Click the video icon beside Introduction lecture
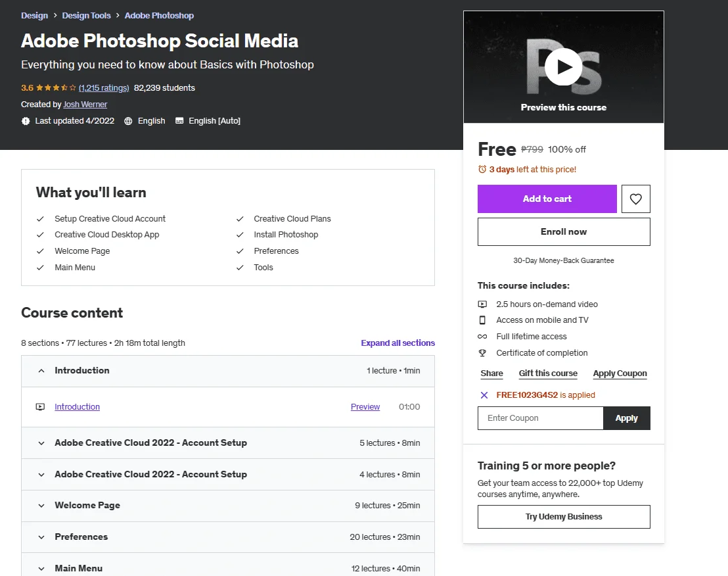728x576 pixels. point(40,407)
